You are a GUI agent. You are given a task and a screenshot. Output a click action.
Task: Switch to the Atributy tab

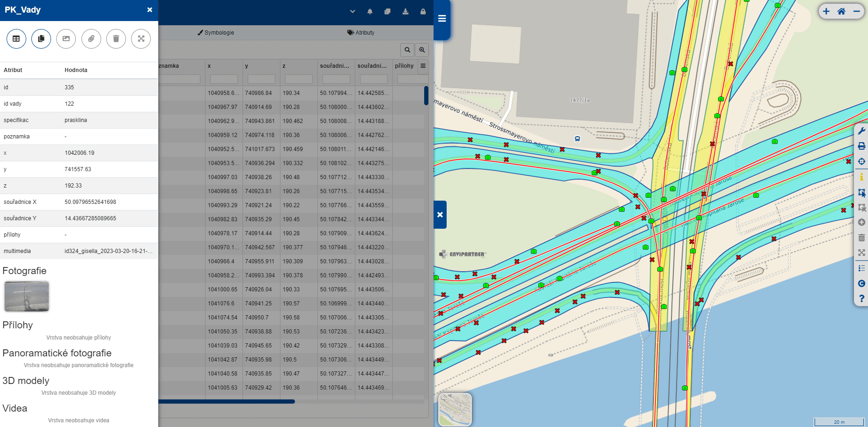(x=360, y=33)
